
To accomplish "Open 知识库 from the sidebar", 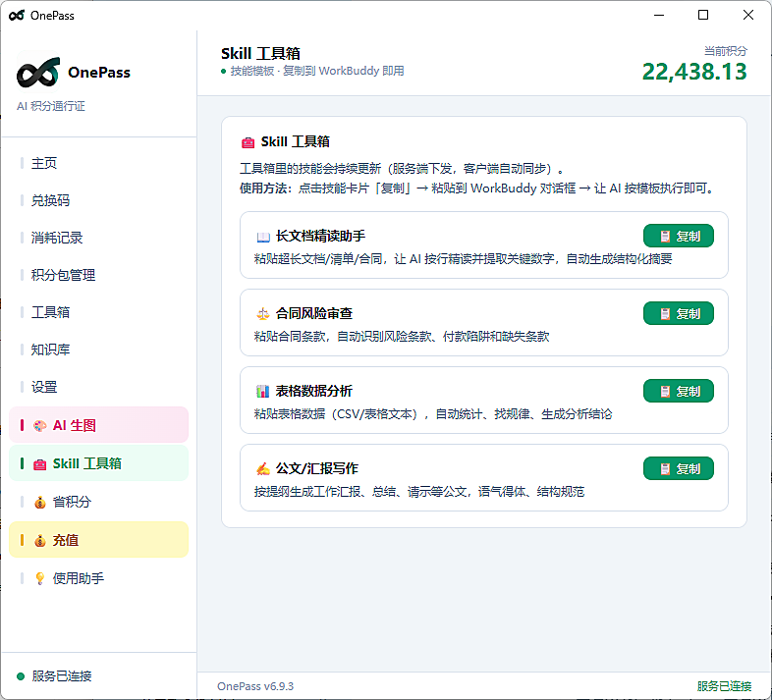I will coord(98,350).
